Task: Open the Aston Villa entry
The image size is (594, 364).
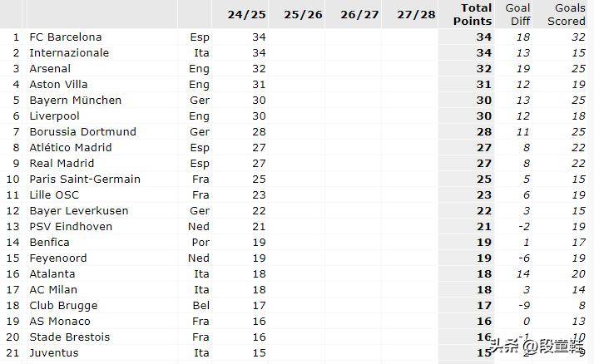Action: pyautogui.click(x=59, y=85)
